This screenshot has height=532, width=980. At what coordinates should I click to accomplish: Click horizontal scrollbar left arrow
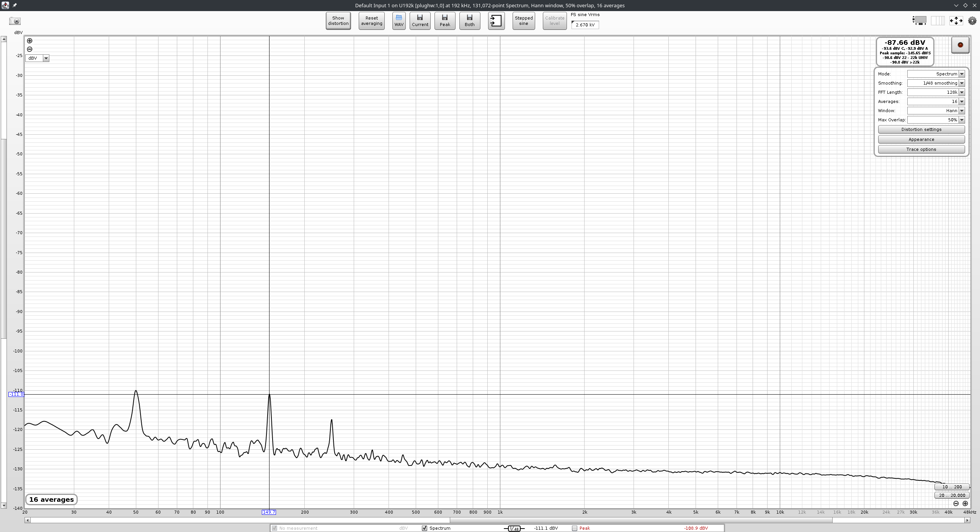pos(27,520)
